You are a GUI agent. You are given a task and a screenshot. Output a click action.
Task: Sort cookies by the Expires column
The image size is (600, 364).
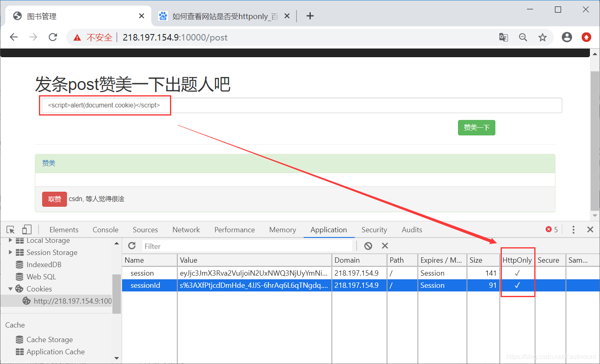[442, 260]
